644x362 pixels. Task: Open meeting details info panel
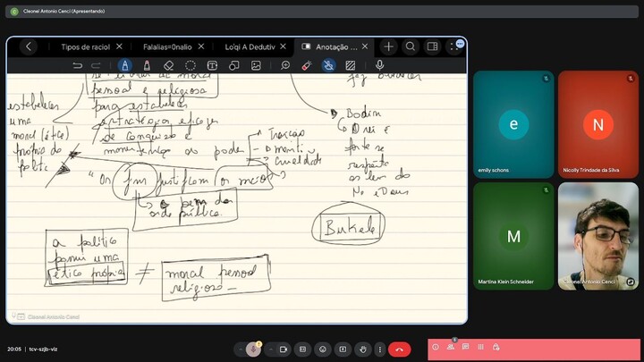coord(436,347)
